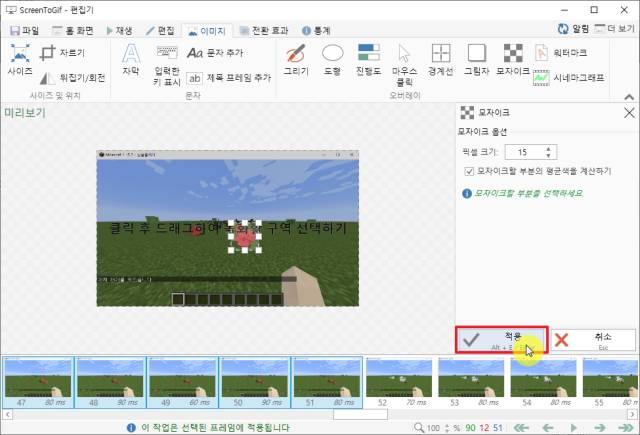This screenshot has width=640, height=435.
Task: Select the 제목 프레임 추가 tool
Action: pyautogui.click(x=229, y=78)
